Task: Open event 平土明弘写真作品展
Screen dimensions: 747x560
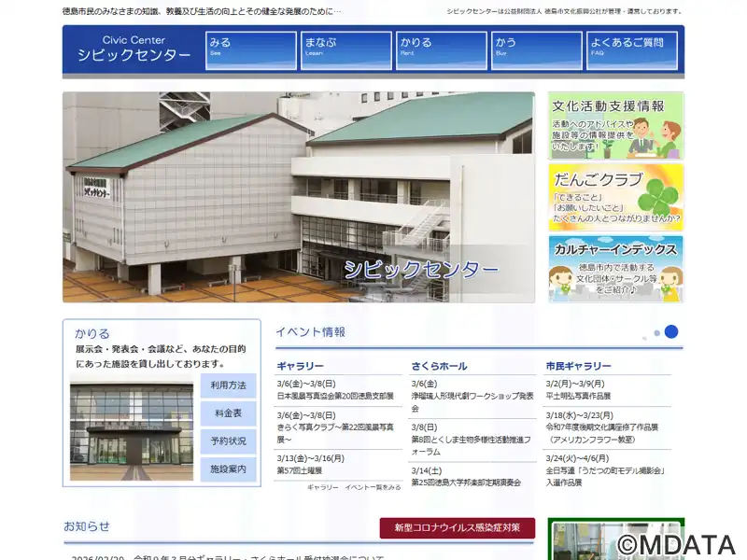Action: [578, 396]
